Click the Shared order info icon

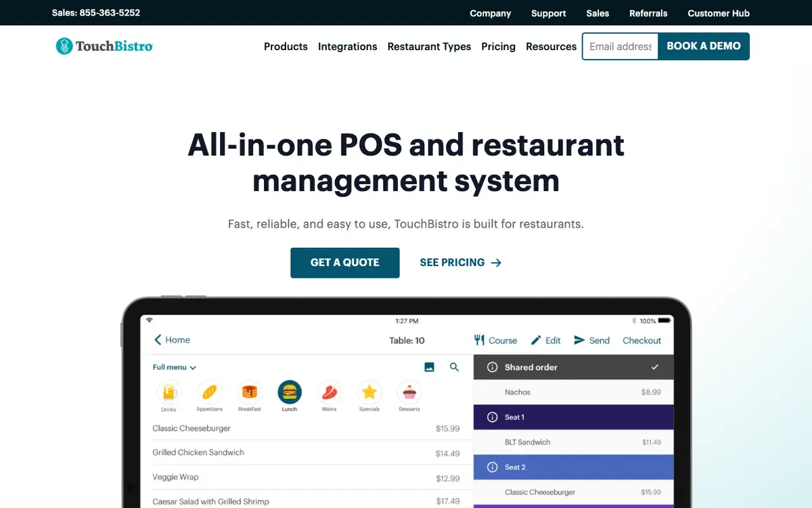point(492,367)
